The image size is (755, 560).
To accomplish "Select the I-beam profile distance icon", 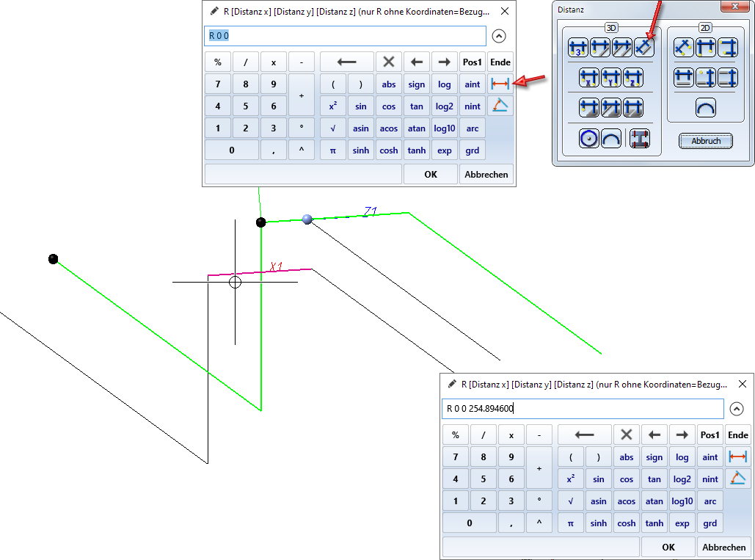I will pos(640,139).
